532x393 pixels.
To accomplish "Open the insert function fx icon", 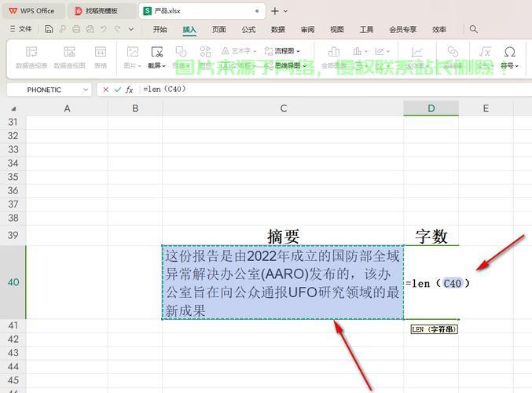I will click(x=130, y=90).
